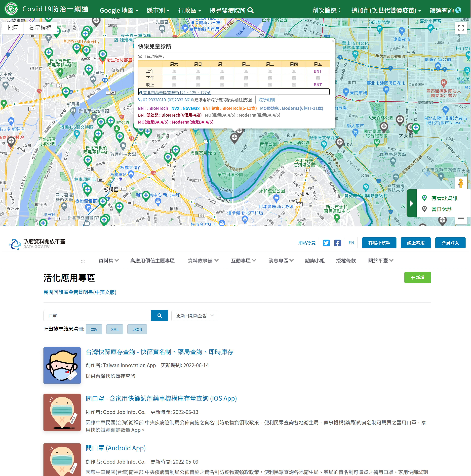Viewport: 471px width, 476px height.
Task: Click the clinic phone icon in popup
Action: (140, 100)
